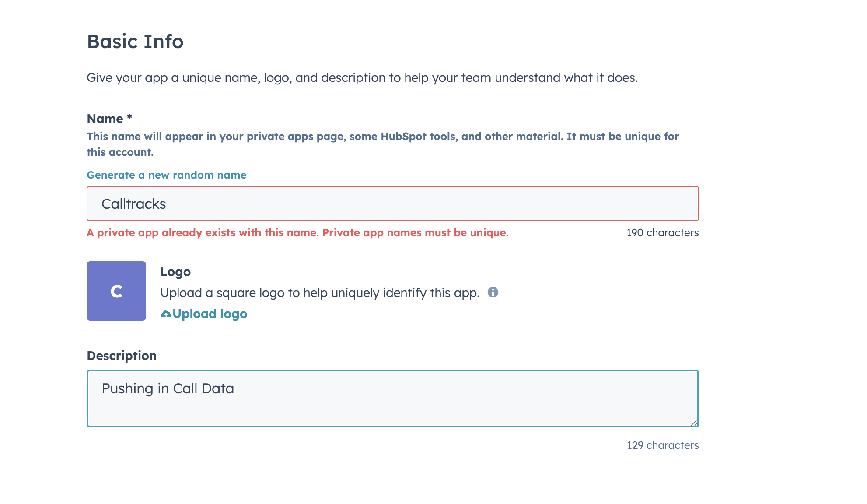Click the Name help text about HubSpot tools
867x504 pixels.
(x=383, y=144)
